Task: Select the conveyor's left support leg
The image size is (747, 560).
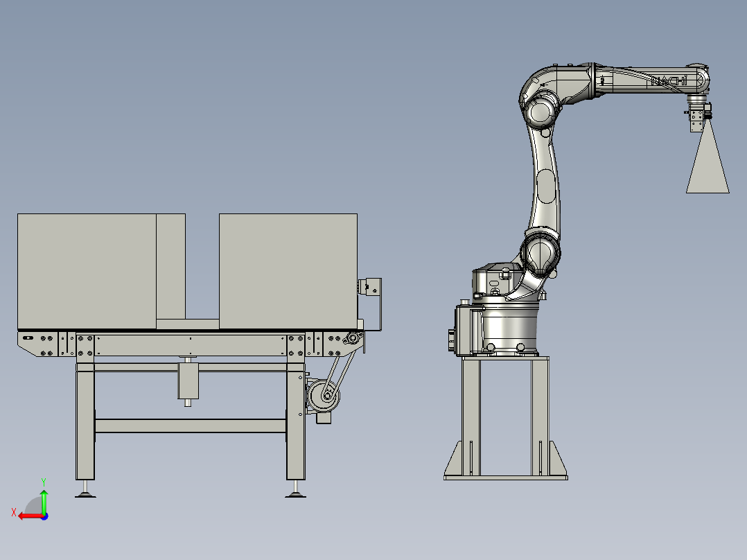Action: [x=85, y=422]
